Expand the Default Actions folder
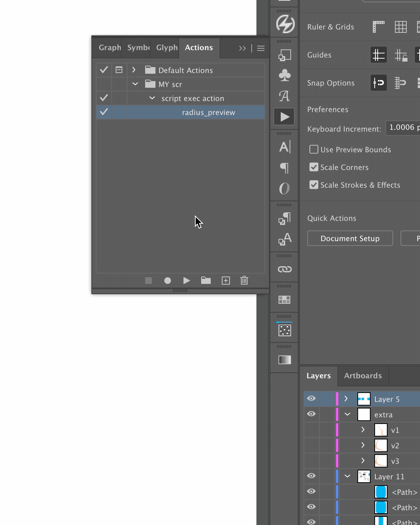 [134, 70]
